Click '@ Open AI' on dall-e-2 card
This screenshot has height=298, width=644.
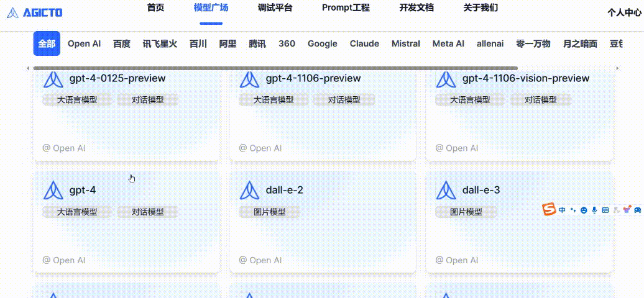(260, 260)
